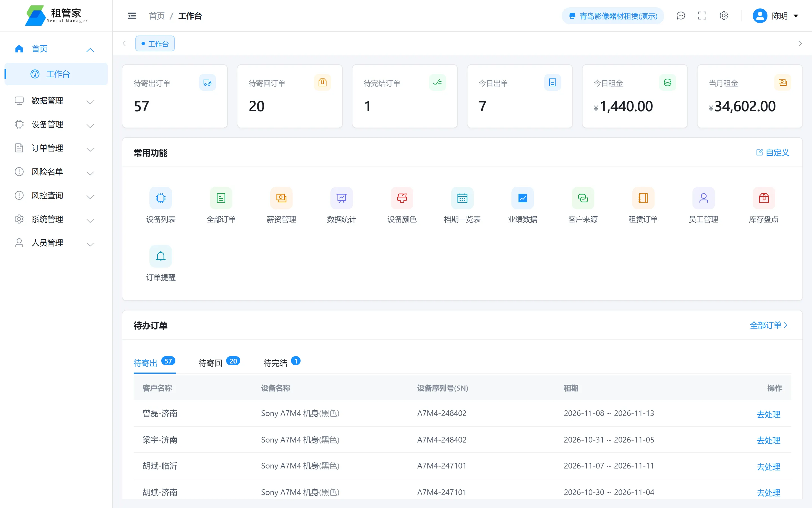The image size is (812, 508).
Task: Click serial A7M4-247101 in 胡斌-临沂 row
Action: [x=442, y=466]
